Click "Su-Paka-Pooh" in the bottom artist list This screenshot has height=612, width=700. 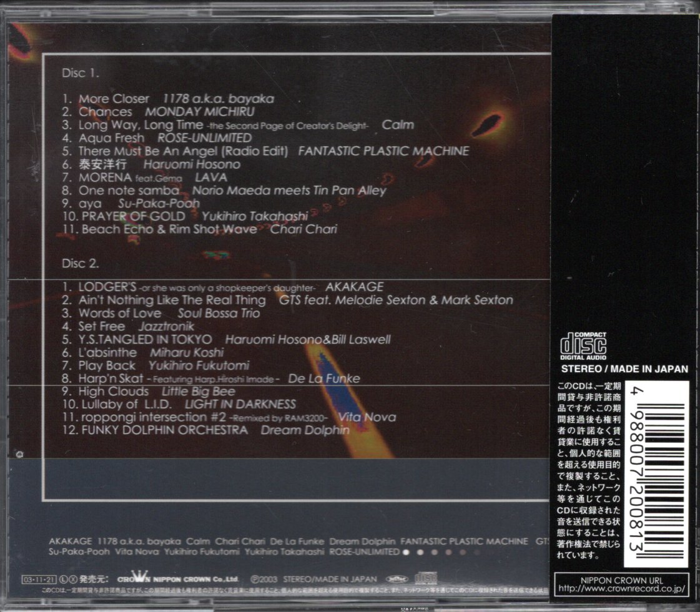(79, 552)
